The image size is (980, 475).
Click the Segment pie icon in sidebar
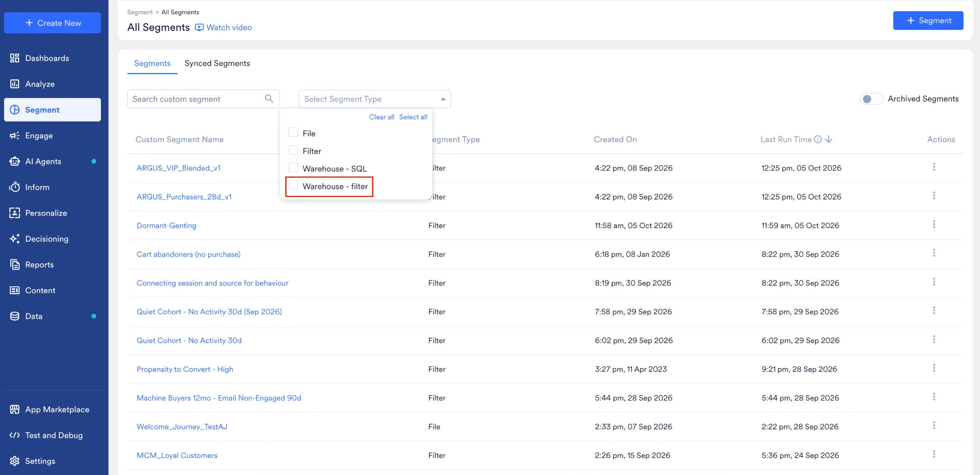15,110
